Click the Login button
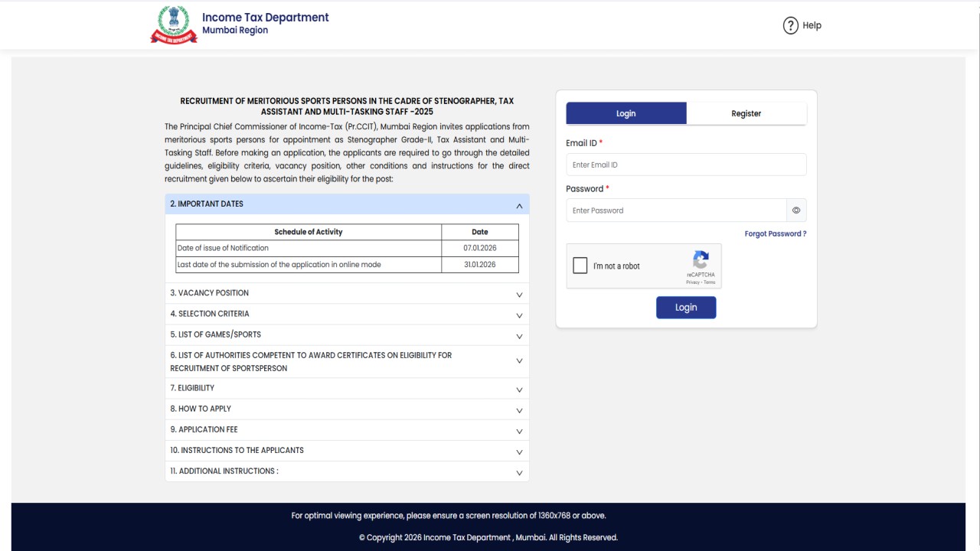Screen dimensions: 980x551 685,307
